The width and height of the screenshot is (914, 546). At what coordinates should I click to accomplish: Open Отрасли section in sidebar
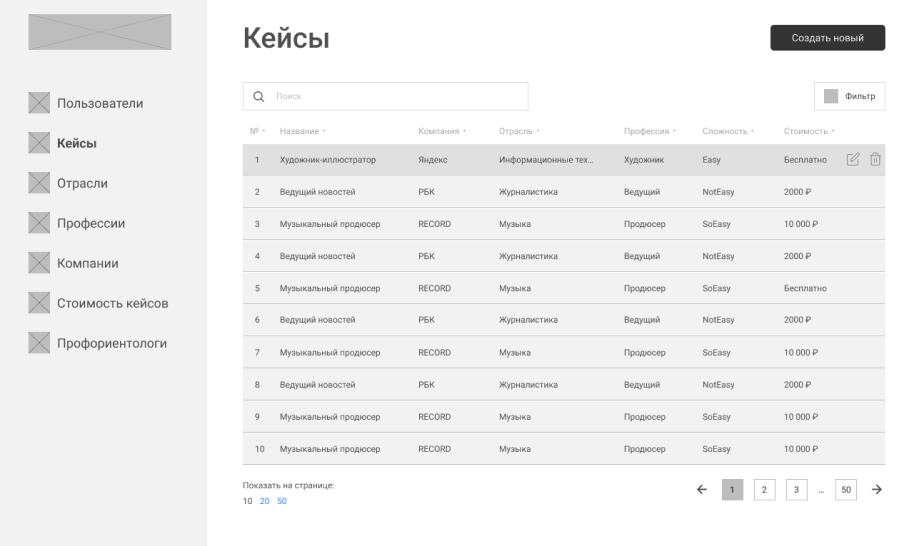click(82, 183)
